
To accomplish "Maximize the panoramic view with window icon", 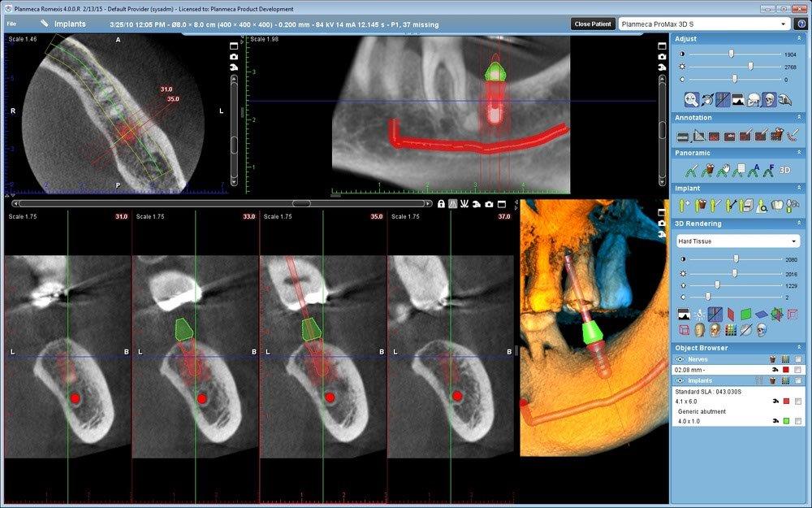I will click(x=662, y=46).
